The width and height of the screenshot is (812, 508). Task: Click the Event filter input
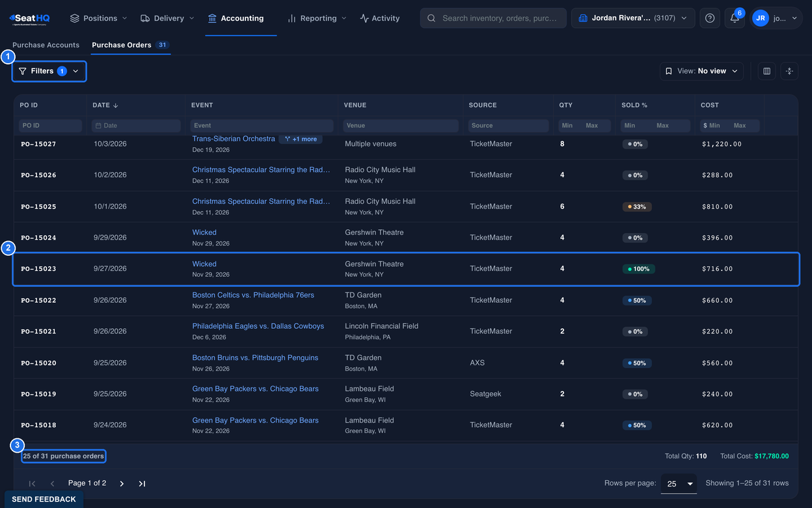[262, 126]
